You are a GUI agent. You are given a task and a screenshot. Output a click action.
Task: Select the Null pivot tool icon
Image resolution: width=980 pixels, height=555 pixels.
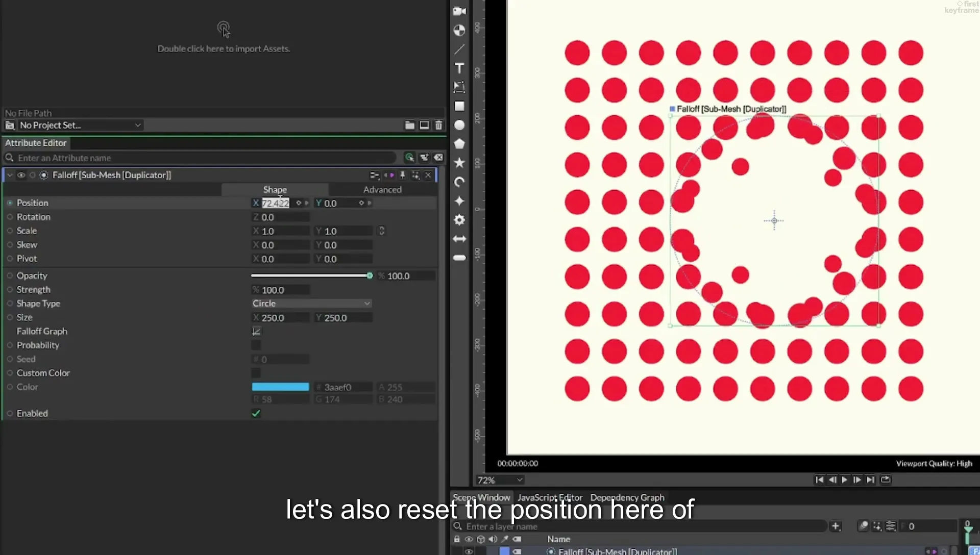pyautogui.click(x=459, y=30)
